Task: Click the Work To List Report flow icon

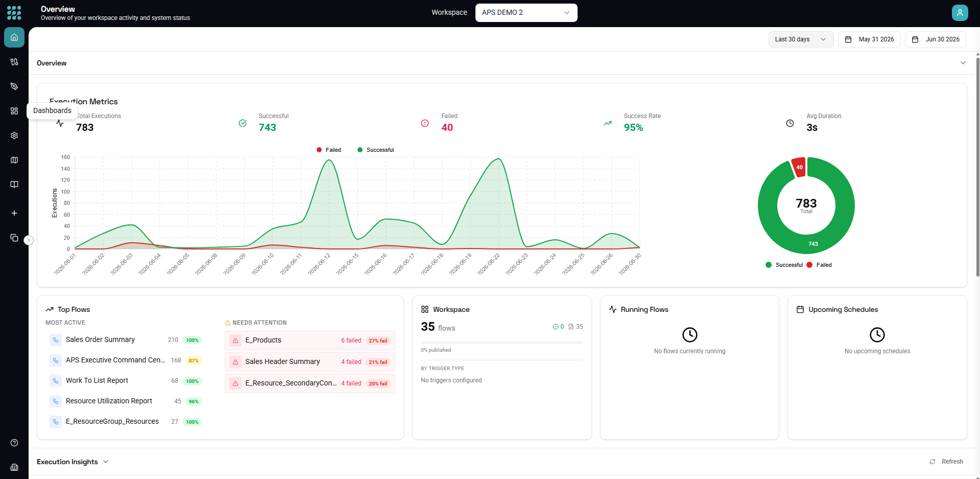Action: (x=56, y=381)
